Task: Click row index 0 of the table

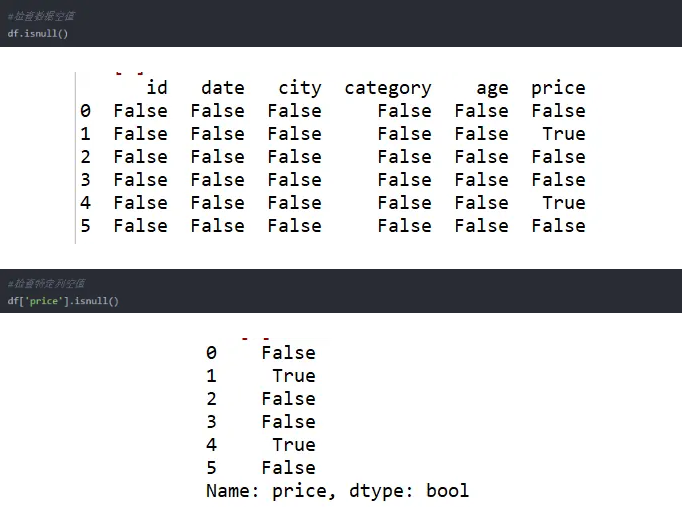Action: click(x=85, y=110)
